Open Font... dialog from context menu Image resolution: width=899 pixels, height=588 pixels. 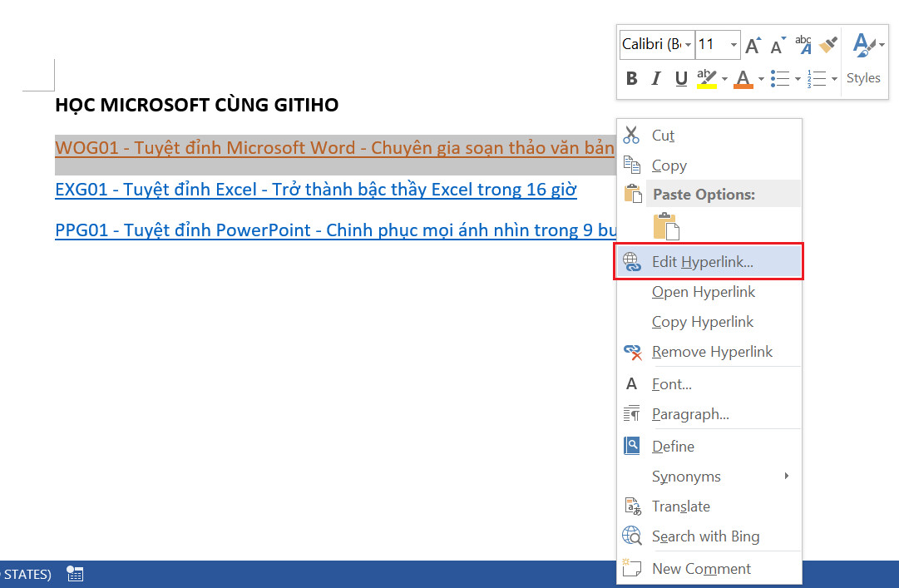pos(709,384)
